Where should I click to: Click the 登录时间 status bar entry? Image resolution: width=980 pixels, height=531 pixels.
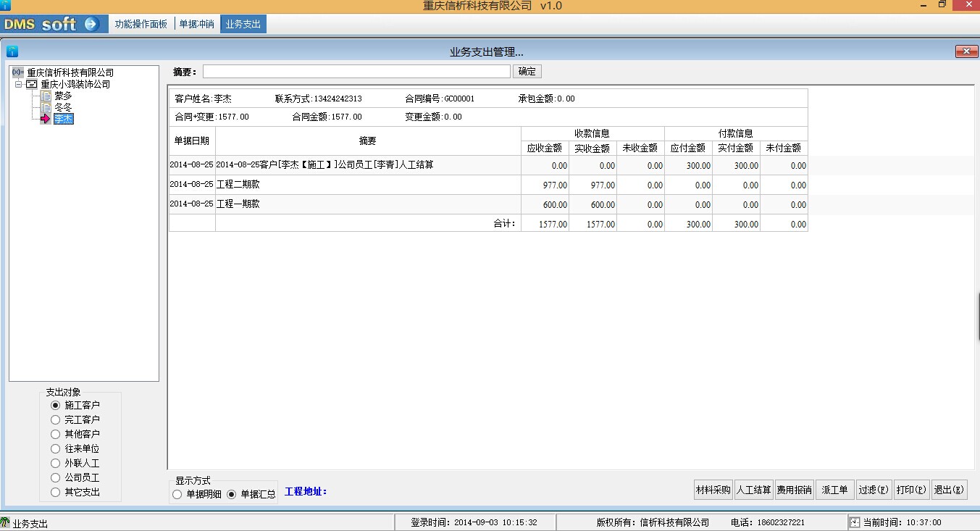474,522
